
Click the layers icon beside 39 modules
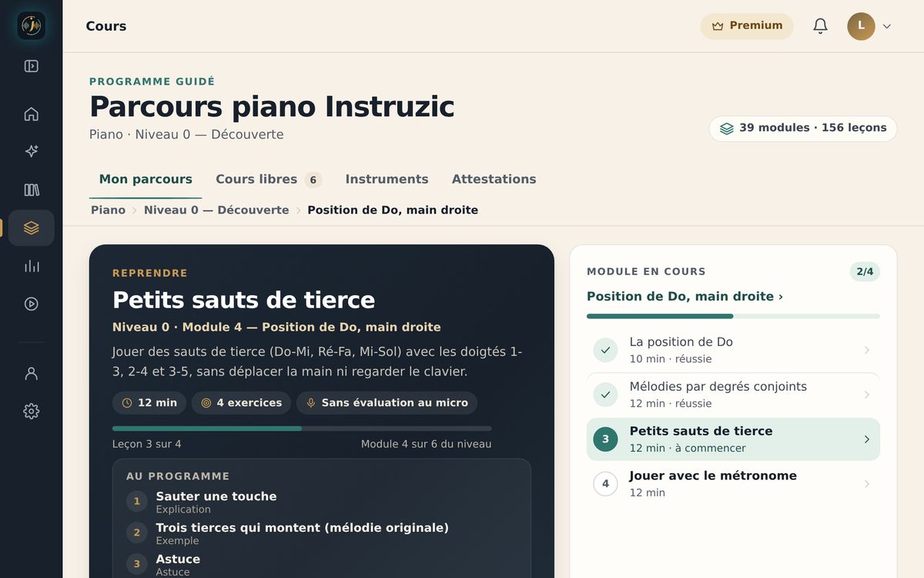(x=727, y=129)
